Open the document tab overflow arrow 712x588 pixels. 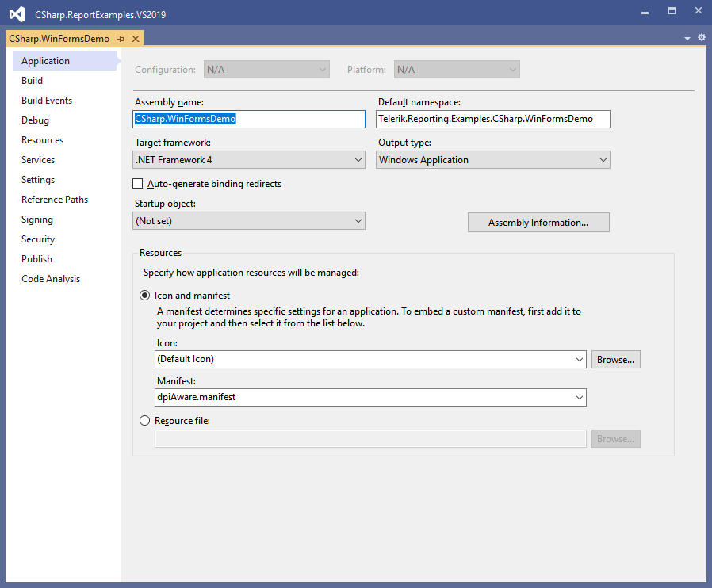point(687,38)
